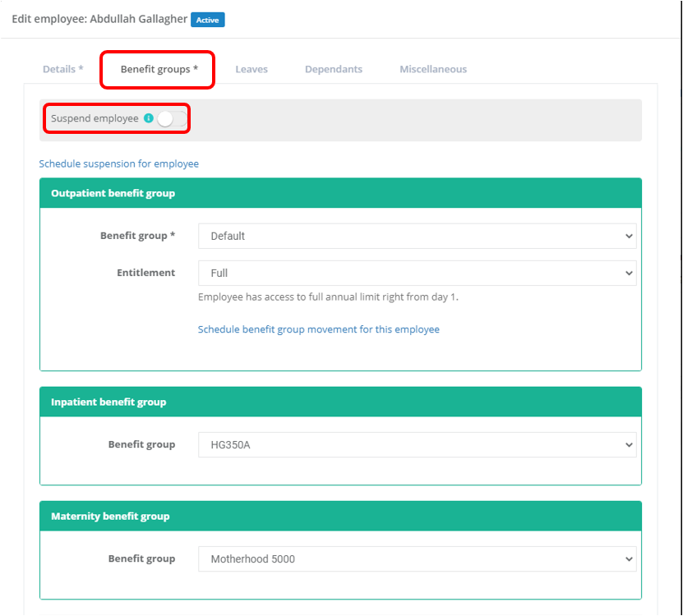Click the Edit employee page title

click(x=99, y=19)
